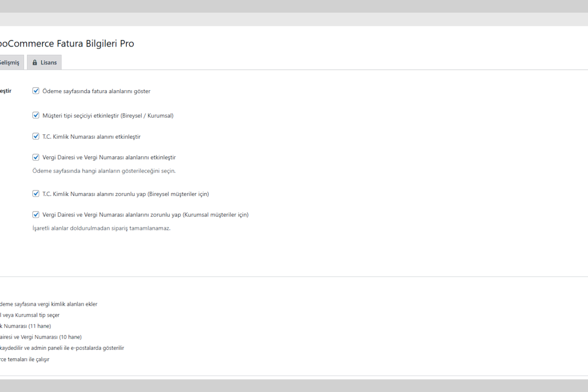588x392 pixels.
Task: Click the lock icon on Lisans tab
Action: [35, 63]
